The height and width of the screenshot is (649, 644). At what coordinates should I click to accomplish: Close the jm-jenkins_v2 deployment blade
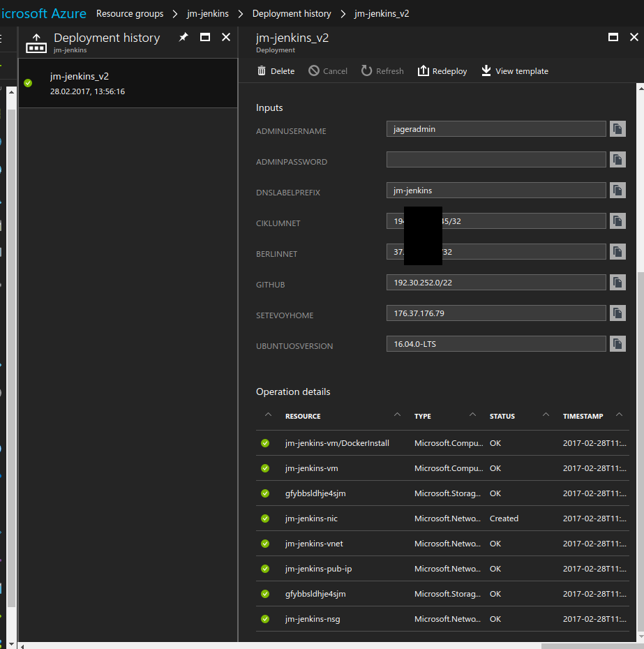click(634, 37)
